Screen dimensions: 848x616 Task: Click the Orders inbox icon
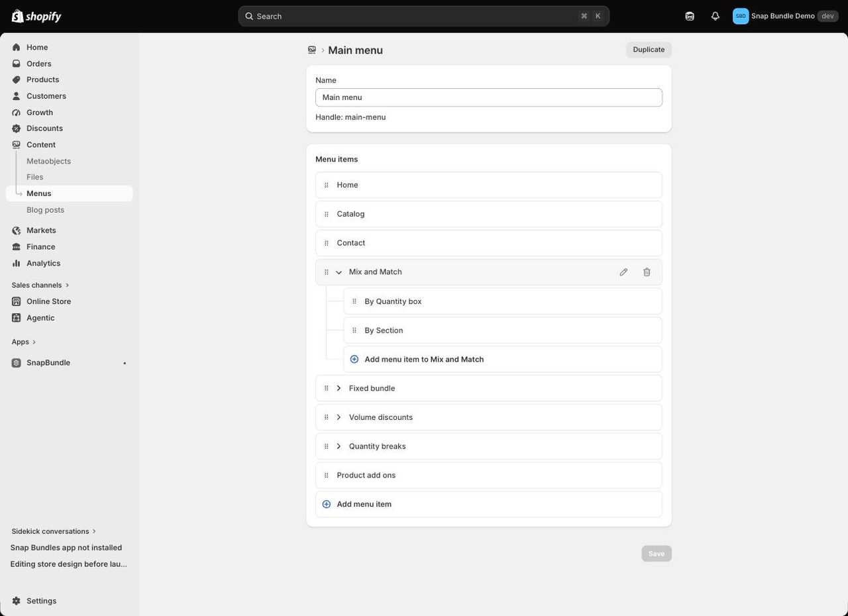(x=17, y=64)
